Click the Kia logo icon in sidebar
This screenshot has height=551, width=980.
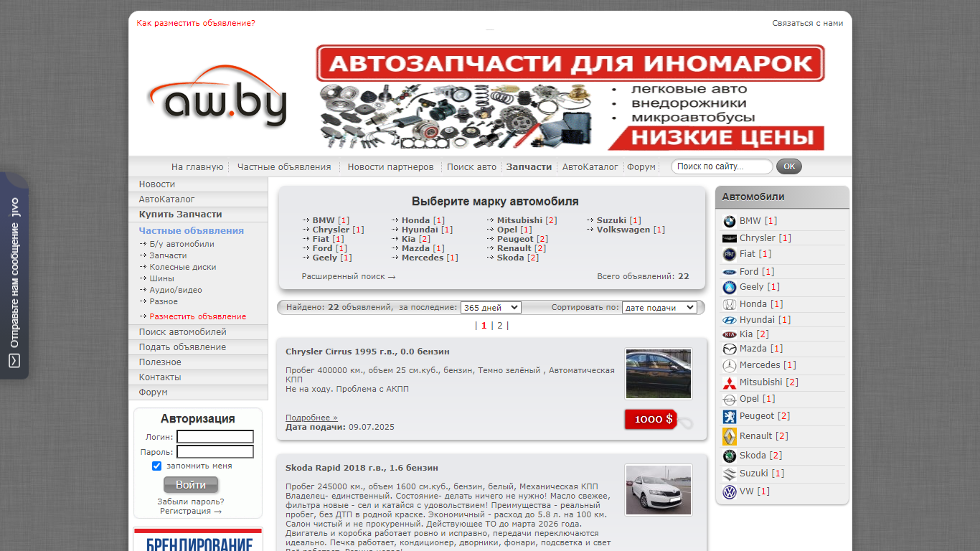click(x=729, y=335)
